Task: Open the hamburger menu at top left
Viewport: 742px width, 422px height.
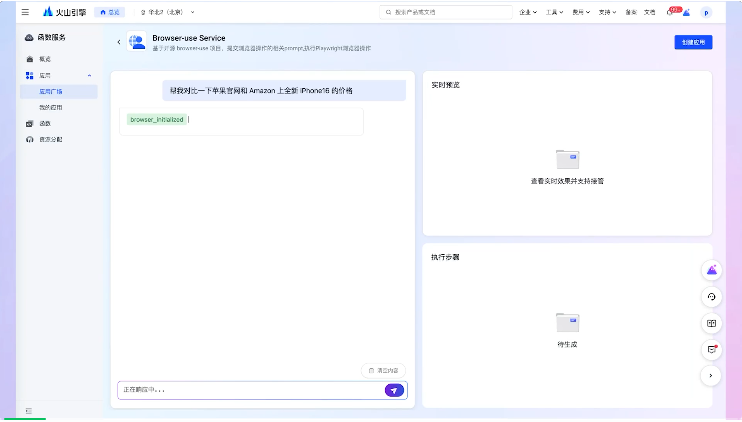Action: point(25,12)
